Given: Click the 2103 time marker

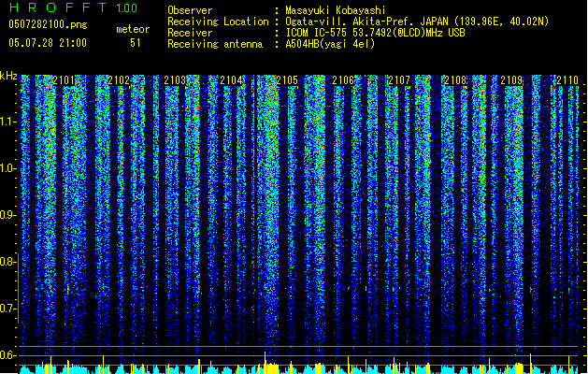Looking at the screenshot, I should coord(175,80).
